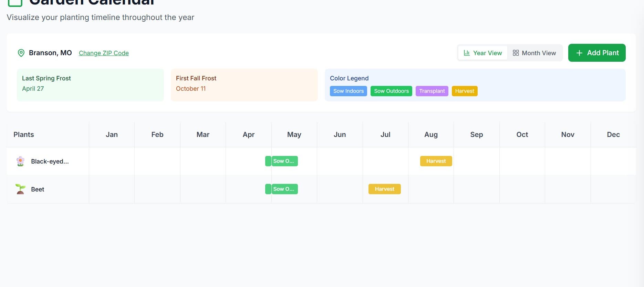This screenshot has height=287, width=644.
Task: Click the Black-eyed Susan flower icon
Action: coord(21,161)
